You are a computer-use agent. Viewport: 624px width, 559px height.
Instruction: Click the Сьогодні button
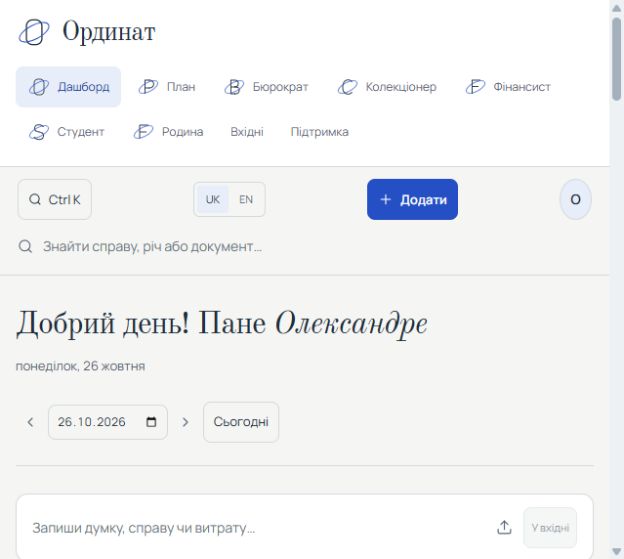pos(241,422)
